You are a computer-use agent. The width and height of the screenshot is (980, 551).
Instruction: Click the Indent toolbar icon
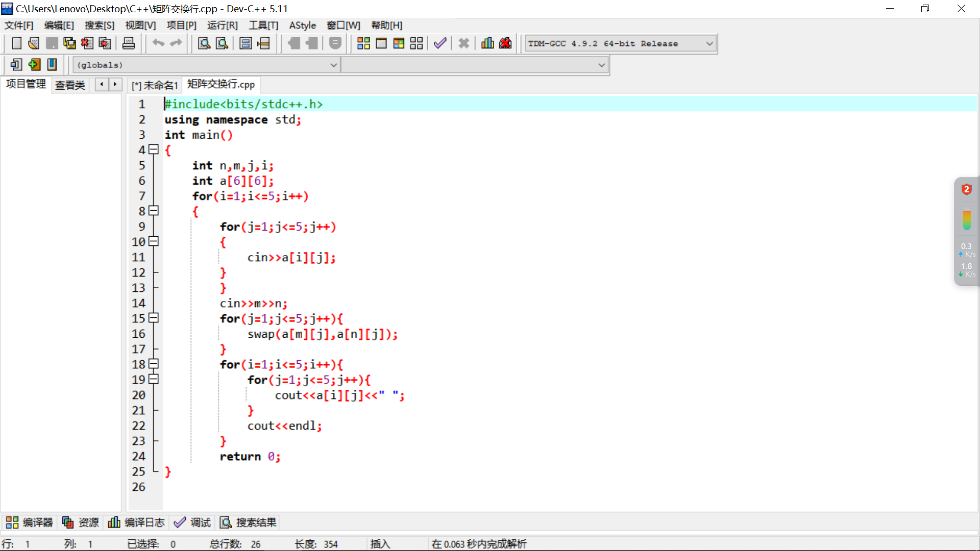(x=294, y=43)
